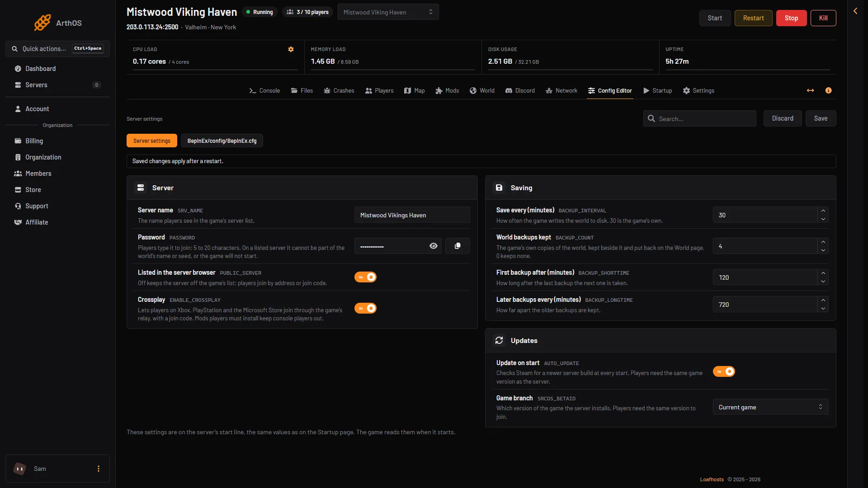The width and height of the screenshot is (868, 488).
Task: Open the Files tab
Action: (x=302, y=91)
